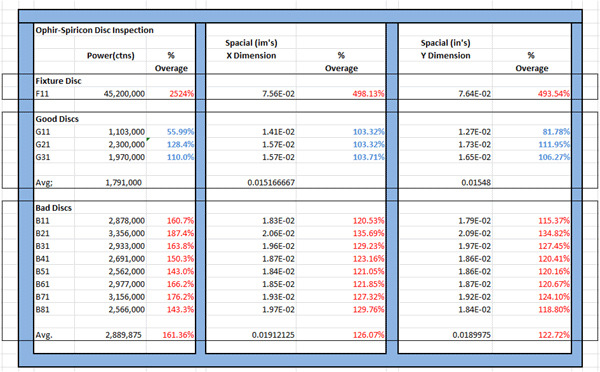Select the good discs average 1,791,000
This screenshot has height=372, width=600.
123,183
